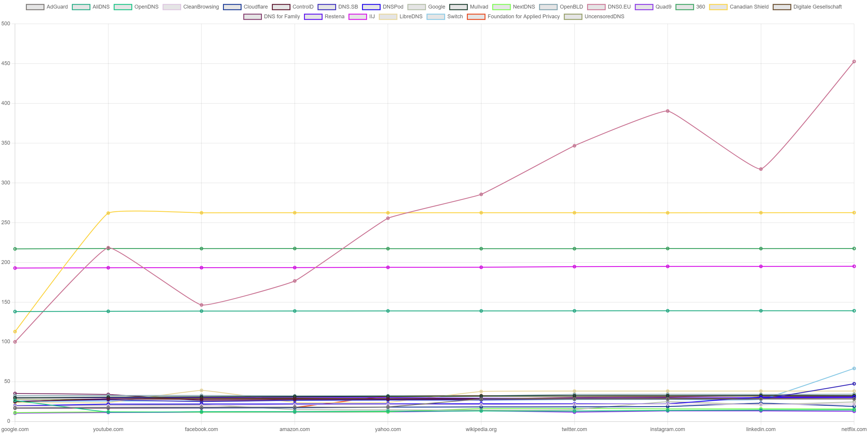Click Switch data point at netflix.com
This screenshot has width=868, height=434.
coord(854,368)
